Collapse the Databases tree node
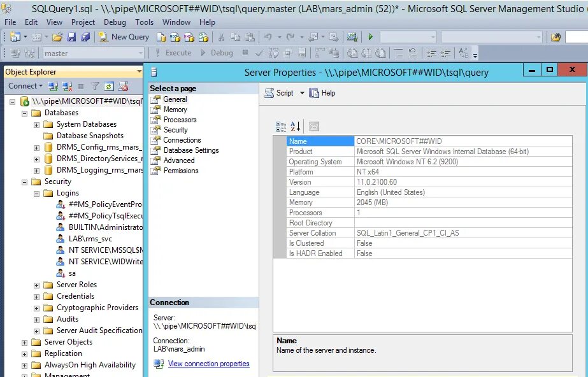This screenshot has width=588, height=377. click(24, 113)
